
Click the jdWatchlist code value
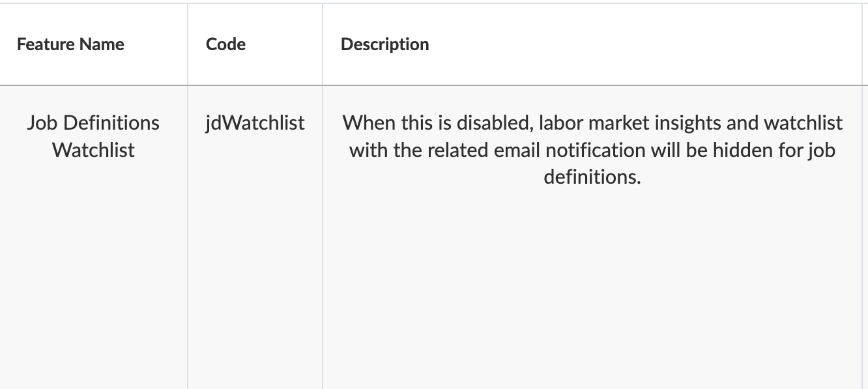click(x=255, y=122)
